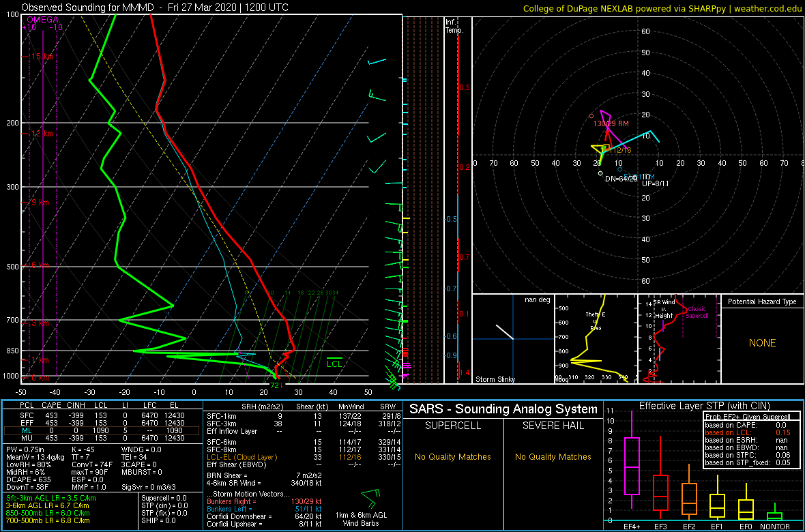Click the 'SARS - Sounding Analog System' header

point(503,409)
